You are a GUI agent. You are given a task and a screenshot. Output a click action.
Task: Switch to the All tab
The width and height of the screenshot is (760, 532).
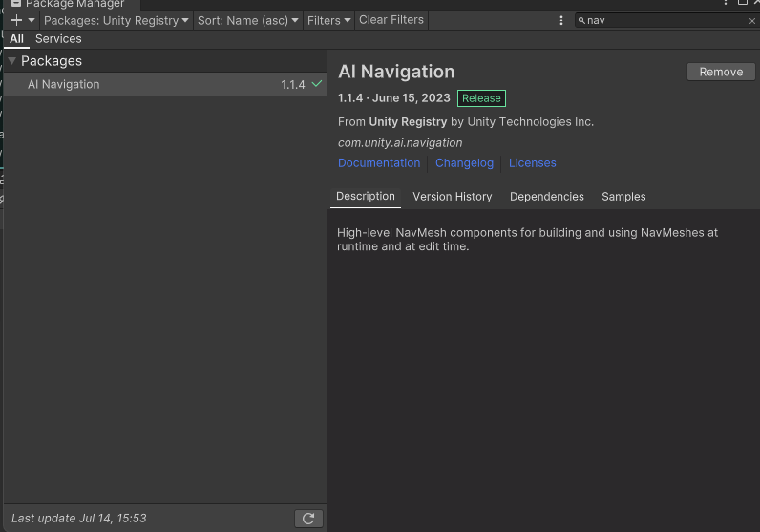tap(16, 39)
